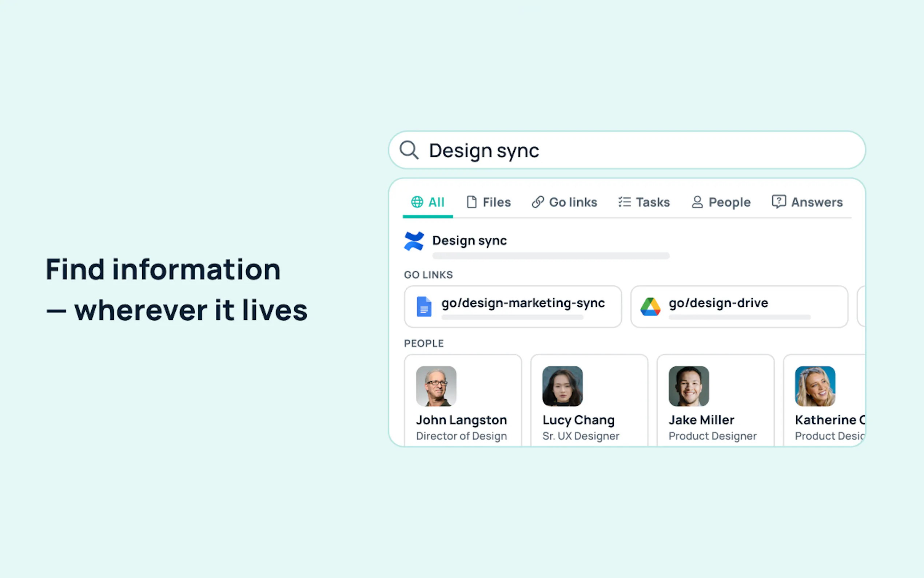Open go/design-marketing-sync link text

523,303
